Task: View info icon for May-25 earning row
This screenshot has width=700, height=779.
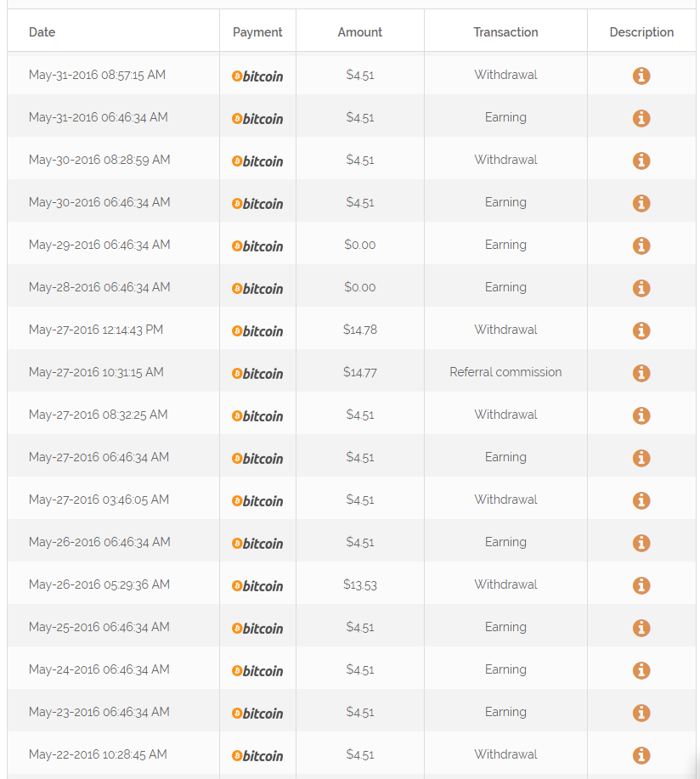Action: coord(641,628)
